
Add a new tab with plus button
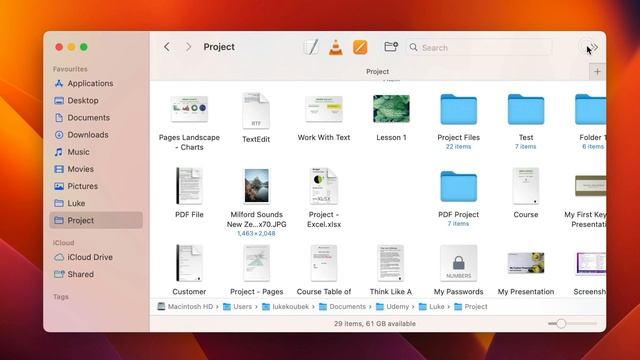(597, 72)
